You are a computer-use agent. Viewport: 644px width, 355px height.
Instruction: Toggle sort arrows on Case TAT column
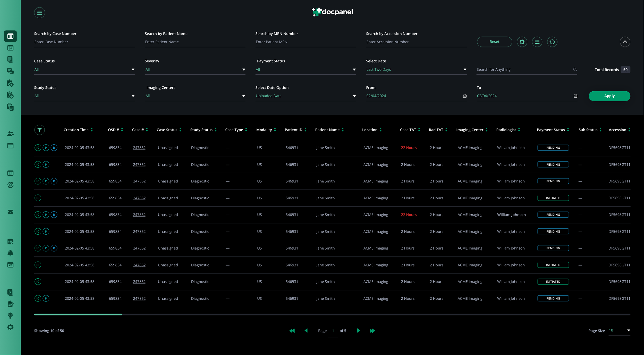(419, 130)
